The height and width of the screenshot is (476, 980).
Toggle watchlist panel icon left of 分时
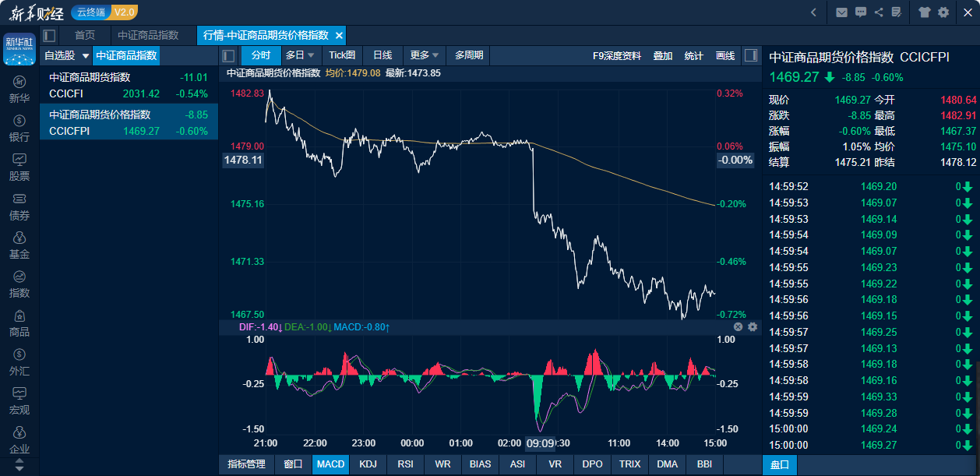pos(229,55)
